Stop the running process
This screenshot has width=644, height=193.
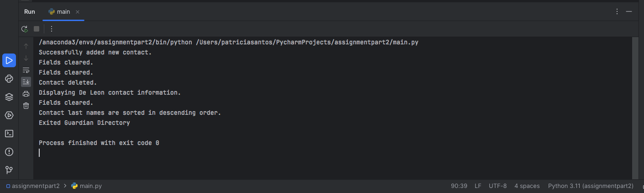pos(37,29)
